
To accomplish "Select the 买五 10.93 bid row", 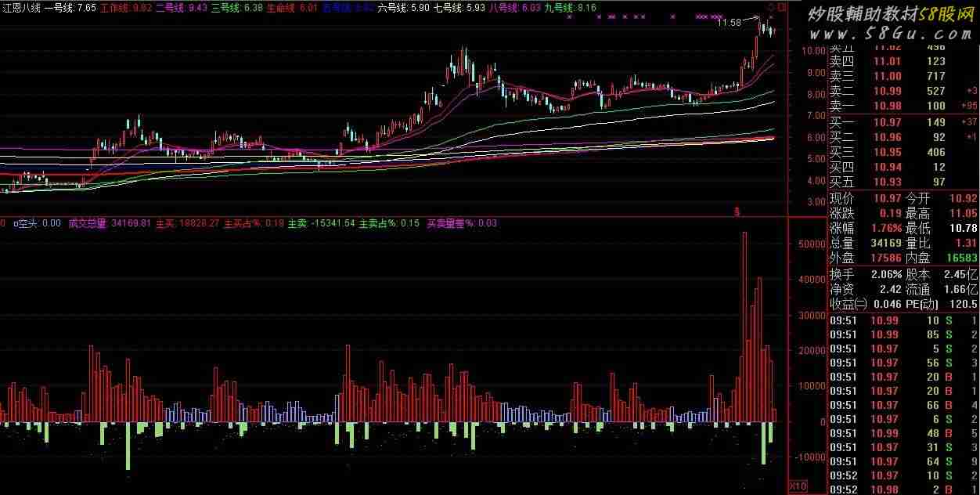I will point(903,182).
